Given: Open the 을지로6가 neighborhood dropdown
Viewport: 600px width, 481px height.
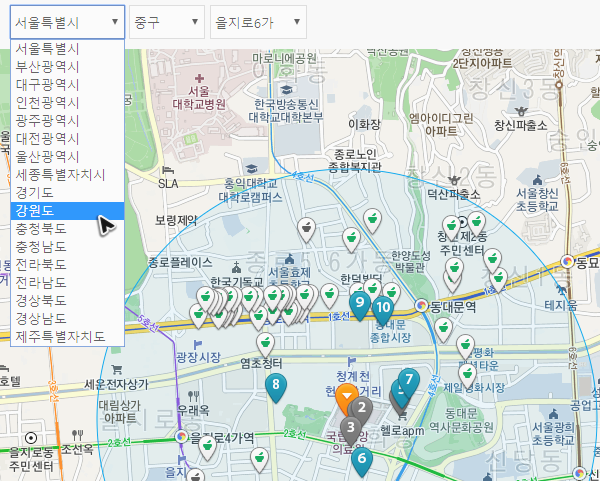Looking at the screenshot, I should (x=258, y=22).
